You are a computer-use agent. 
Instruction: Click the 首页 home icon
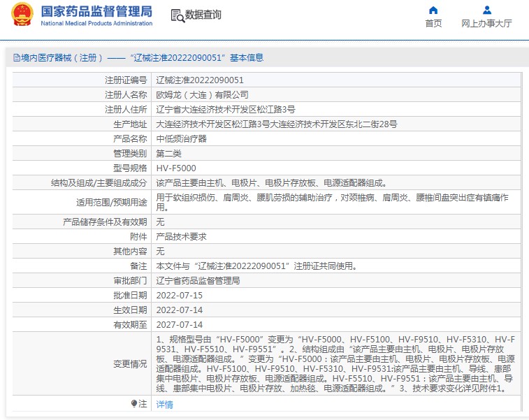pyautogui.click(x=433, y=10)
